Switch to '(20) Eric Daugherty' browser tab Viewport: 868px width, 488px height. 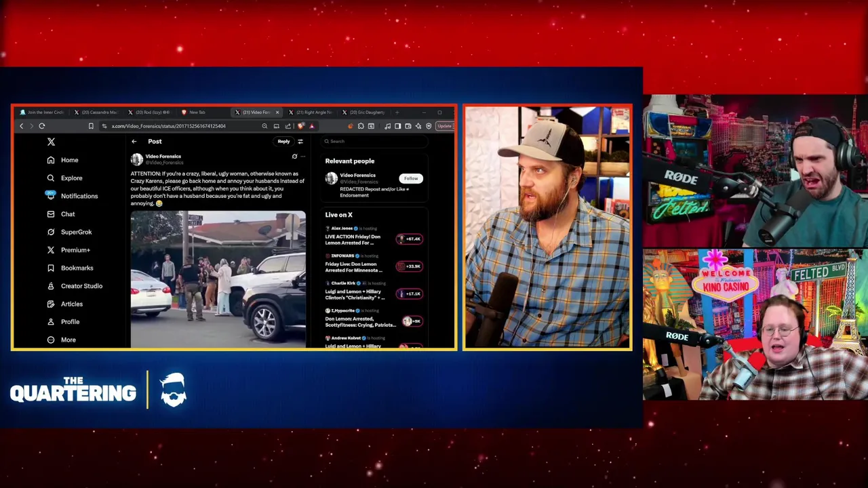365,112
